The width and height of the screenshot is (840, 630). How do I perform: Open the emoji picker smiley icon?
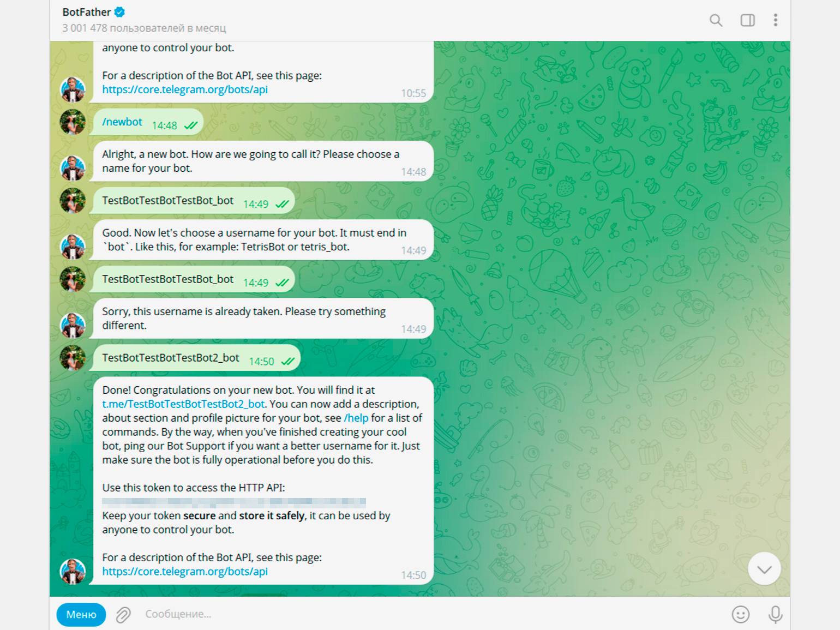point(740,615)
